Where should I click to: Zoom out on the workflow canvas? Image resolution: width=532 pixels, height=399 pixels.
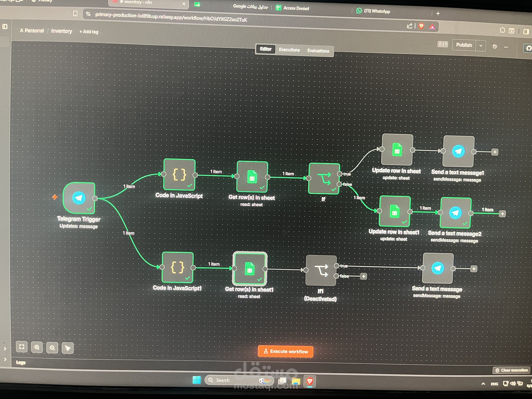click(x=52, y=348)
